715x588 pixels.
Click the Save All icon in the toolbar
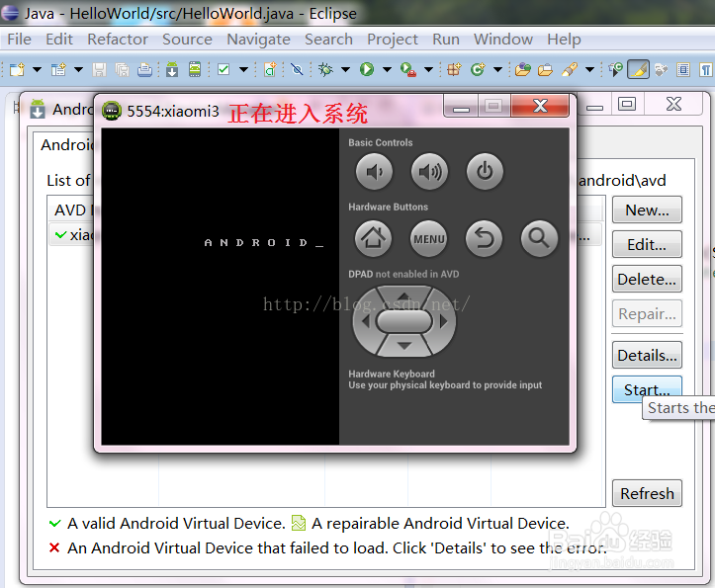click(122, 70)
